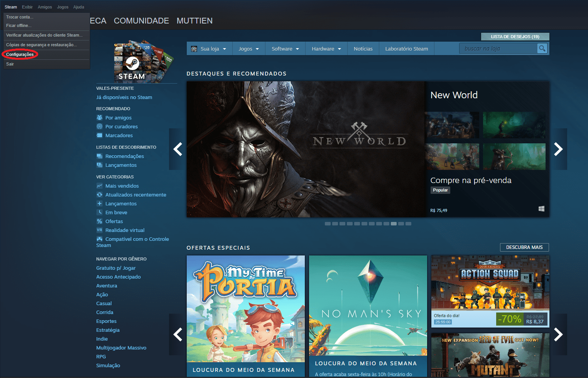The image size is (588, 378).
Task: Click the Por curadores icon
Action: click(100, 126)
